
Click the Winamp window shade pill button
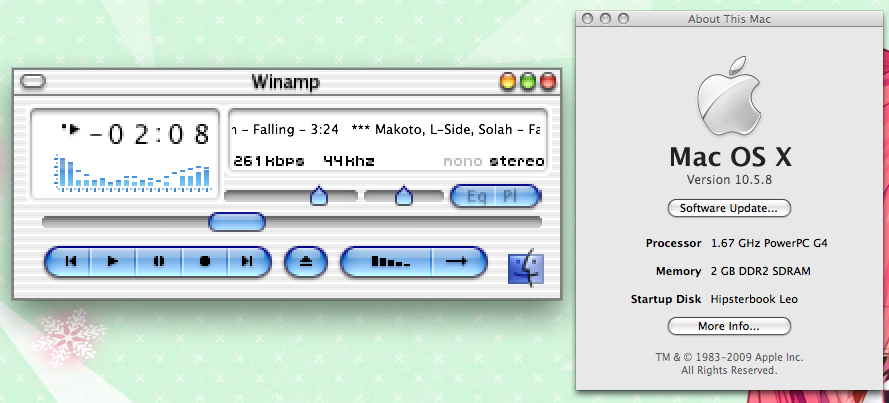tap(33, 82)
